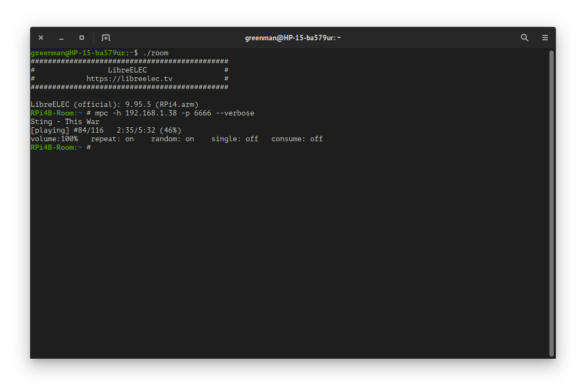Click the consume: off text
This screenshot has width=586, height=392.
297,139
